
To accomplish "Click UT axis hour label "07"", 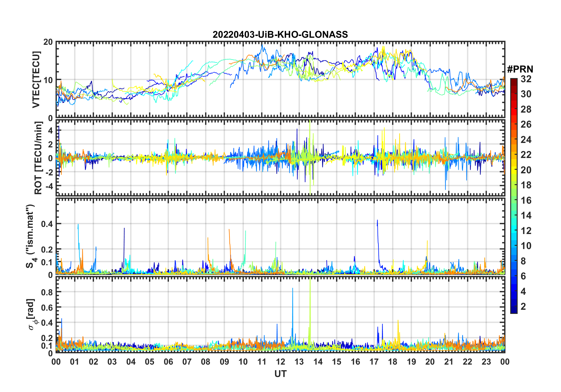I will (x=187, y=362).
